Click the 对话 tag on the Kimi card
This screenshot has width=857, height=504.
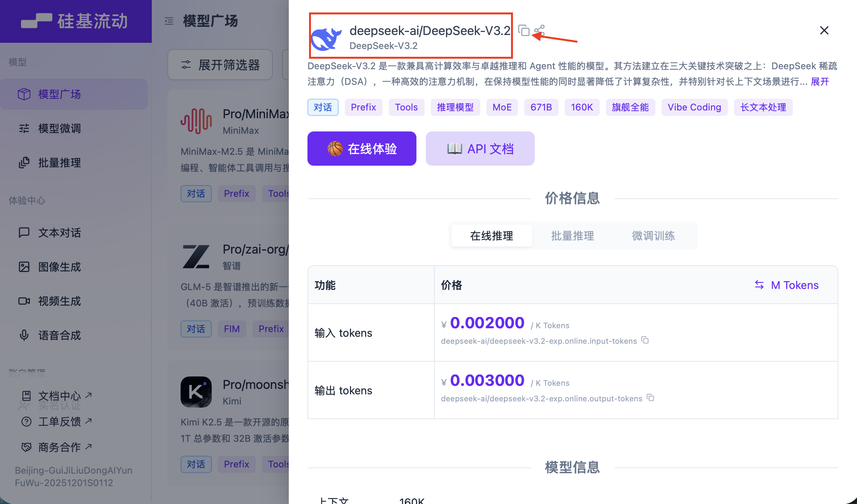click(x=196, y=464)
